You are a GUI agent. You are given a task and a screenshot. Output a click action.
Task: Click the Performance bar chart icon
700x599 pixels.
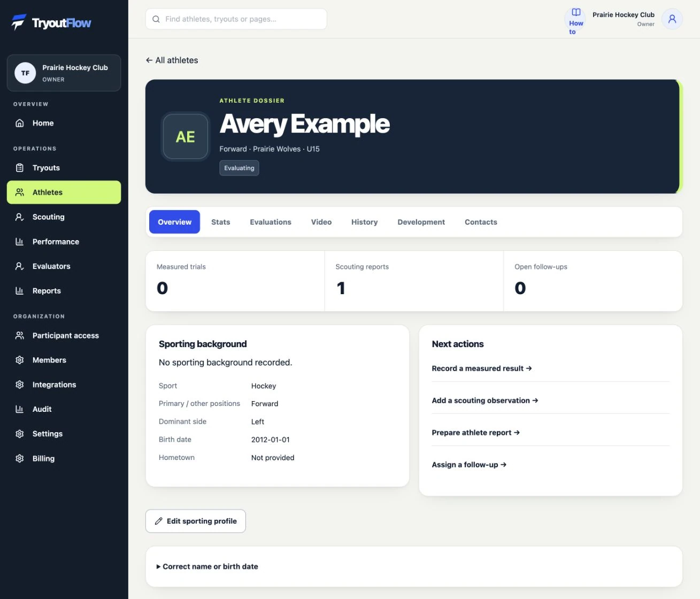point(20,242)
